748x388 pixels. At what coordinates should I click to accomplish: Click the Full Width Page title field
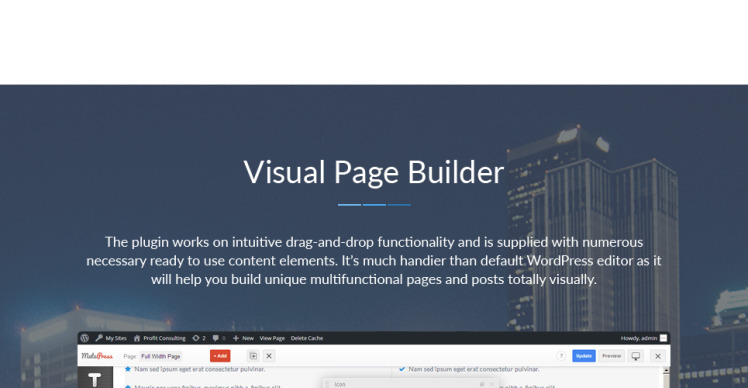(161, 356)
